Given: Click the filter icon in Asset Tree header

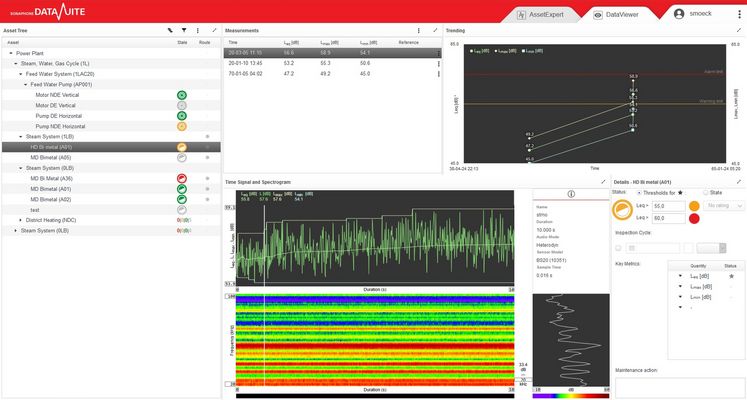Looking at the screenshot, I should (184, 31).
